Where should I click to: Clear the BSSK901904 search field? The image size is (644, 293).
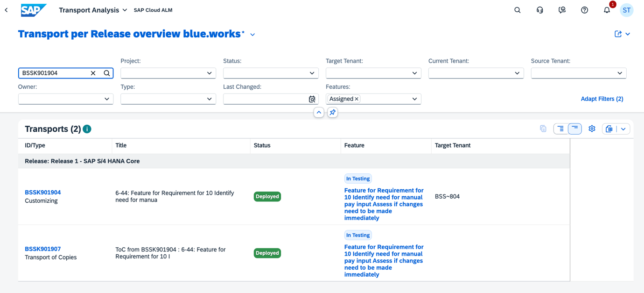pos(93,73)
